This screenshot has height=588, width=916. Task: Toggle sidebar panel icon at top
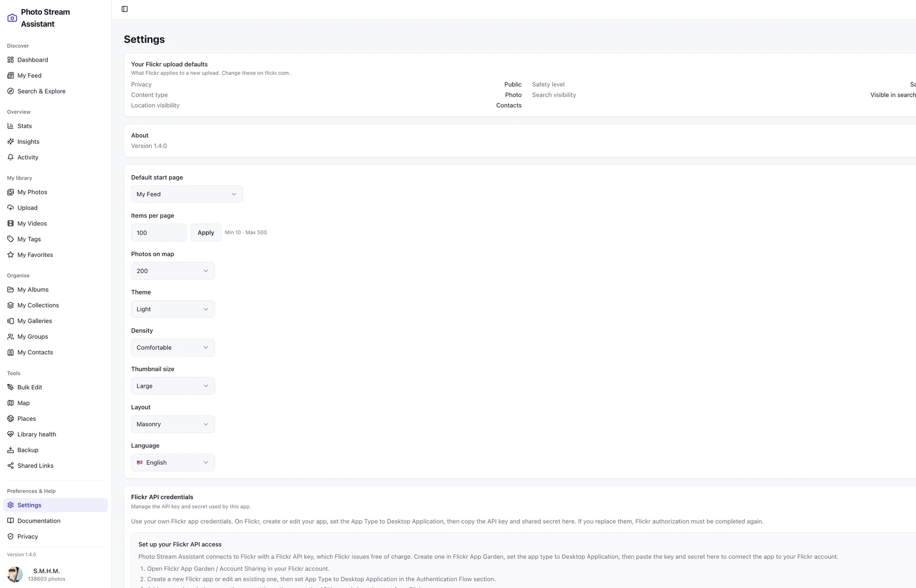tap(125, 9)
